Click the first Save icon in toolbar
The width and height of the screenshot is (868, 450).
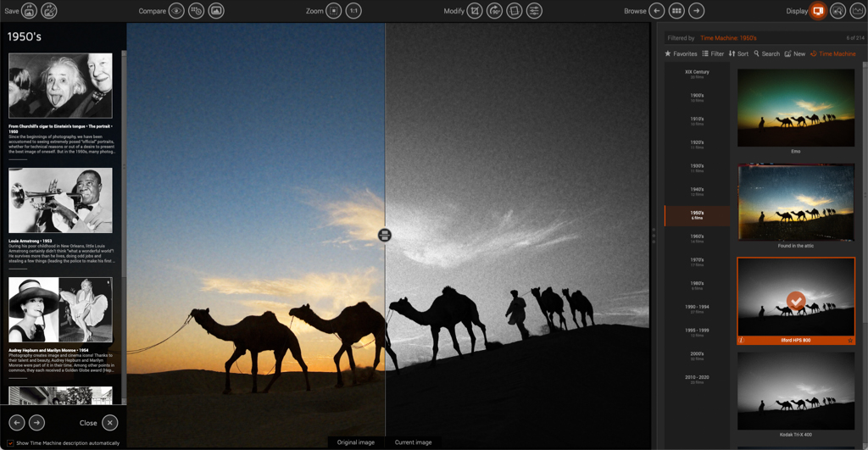pyautogui.click(x=29, y=11)
